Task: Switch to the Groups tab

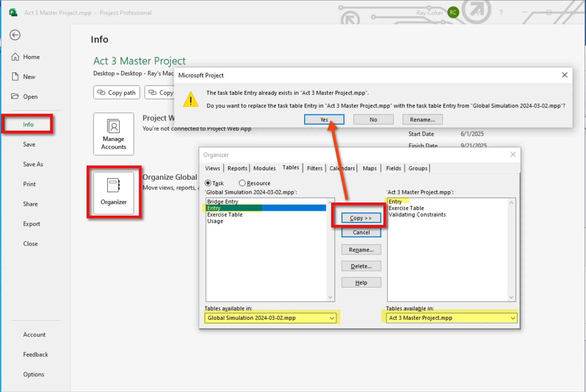Action: click(x=418, y=168)
